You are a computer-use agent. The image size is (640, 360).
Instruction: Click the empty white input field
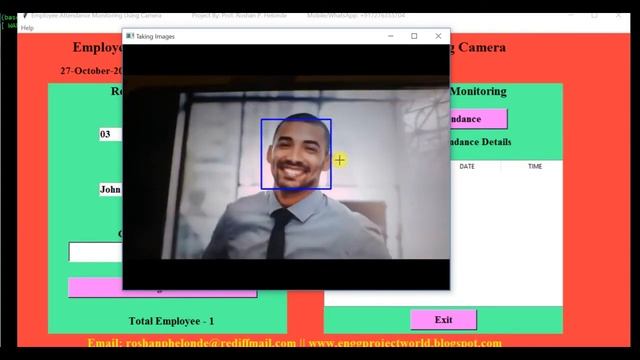[96, 252]
